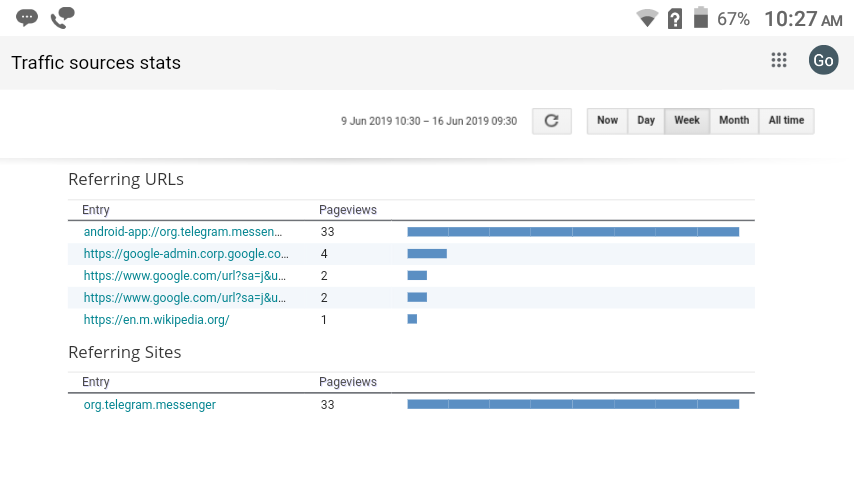Screen dimensions: 854x480
Task: Open the Google apps grid icon
Action: coord(779,60)
